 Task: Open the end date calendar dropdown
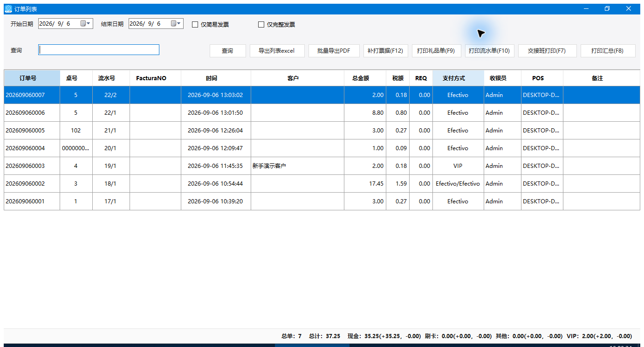(176, 24)
